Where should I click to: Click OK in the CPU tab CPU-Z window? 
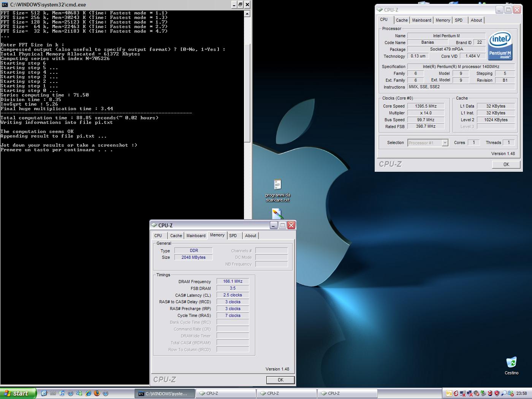(506, 164)
